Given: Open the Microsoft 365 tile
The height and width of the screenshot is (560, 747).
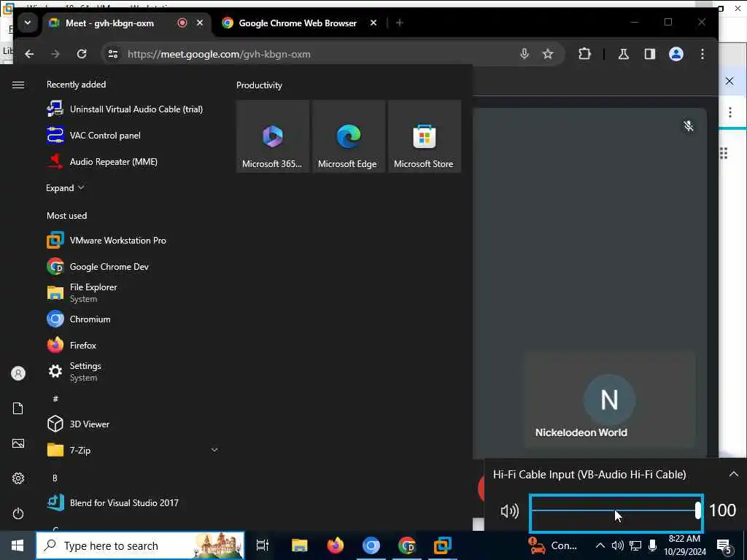Looking at the screenshot, I should 273,136.
